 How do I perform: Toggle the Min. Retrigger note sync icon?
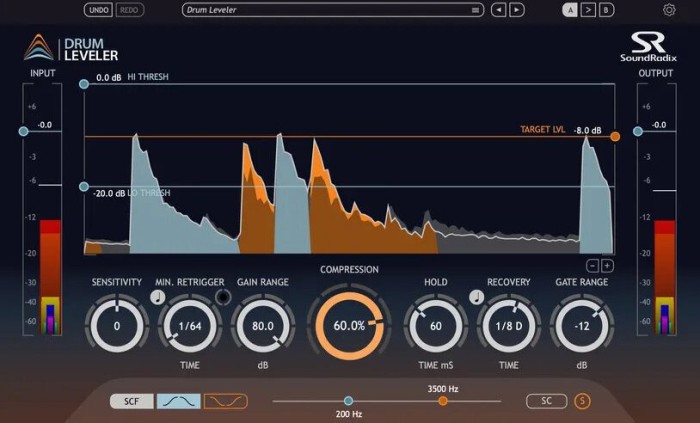[158, 297]
